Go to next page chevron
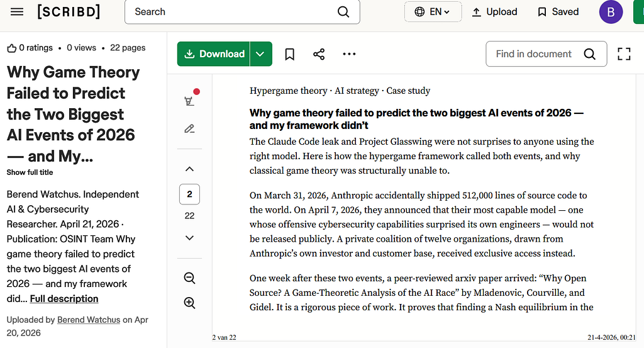The width and height of the screenshot is (644, 348). pos(189,238)
